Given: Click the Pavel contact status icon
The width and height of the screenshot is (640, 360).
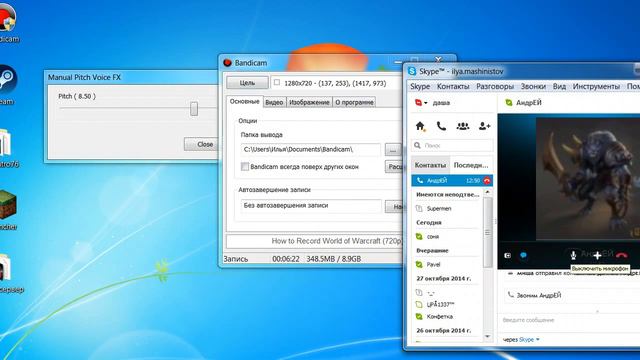Looking at the screenshot, I should pos(419,264).
